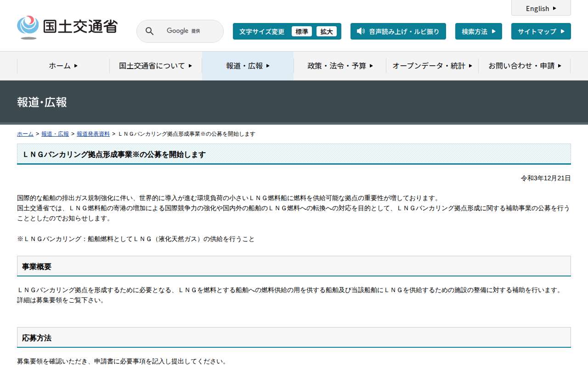
Task: Follow the 報道発表資料 breadcrumb link
Action: pos(93,134)
